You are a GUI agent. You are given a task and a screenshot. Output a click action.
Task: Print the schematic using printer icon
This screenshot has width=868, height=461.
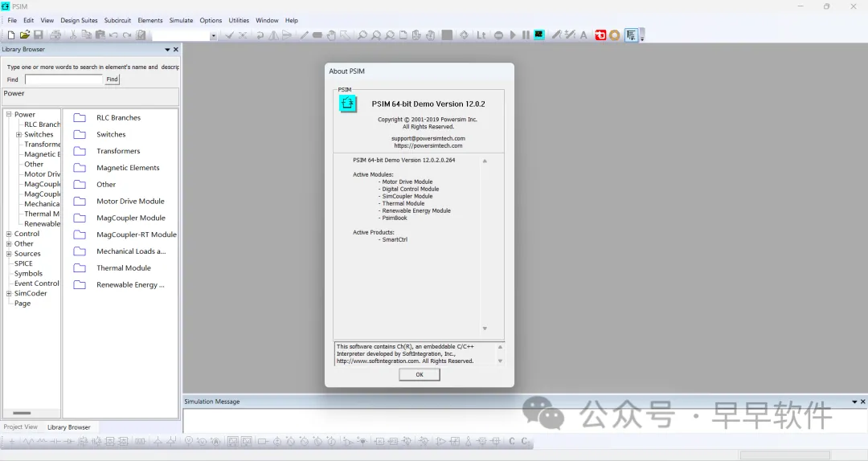pos(55,35)
